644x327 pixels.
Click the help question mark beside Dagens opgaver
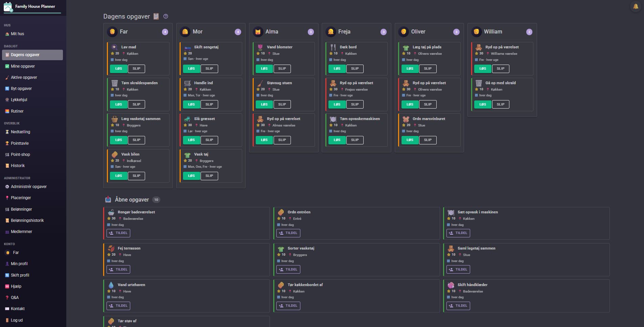click(166, 16)
